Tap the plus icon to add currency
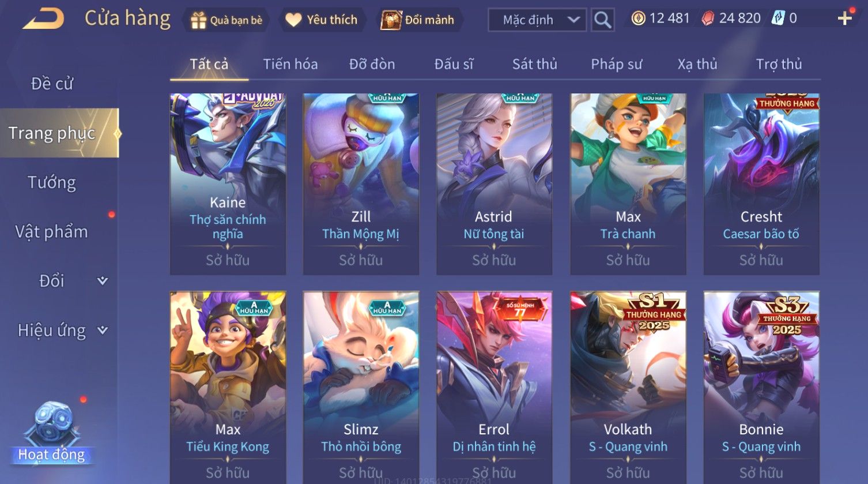Screen dimensions: 868x484 pyautogui.click(x=844, y=19)
